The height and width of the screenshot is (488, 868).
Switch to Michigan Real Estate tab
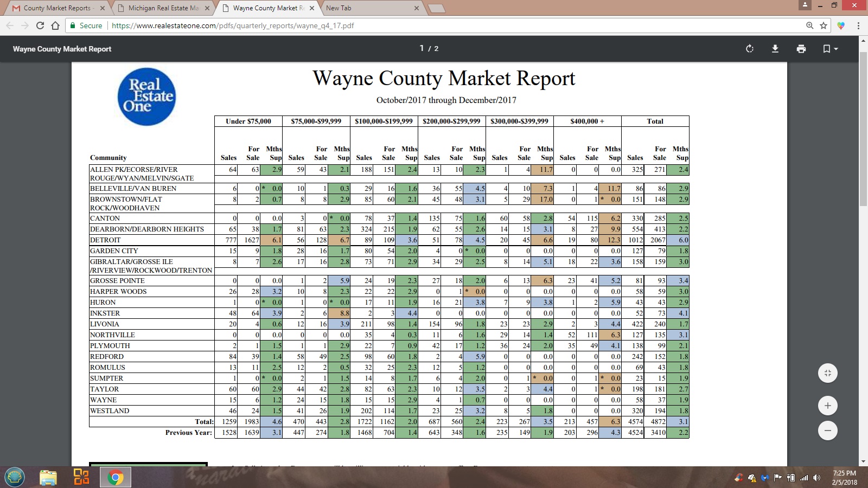click(x=163, y=8)
